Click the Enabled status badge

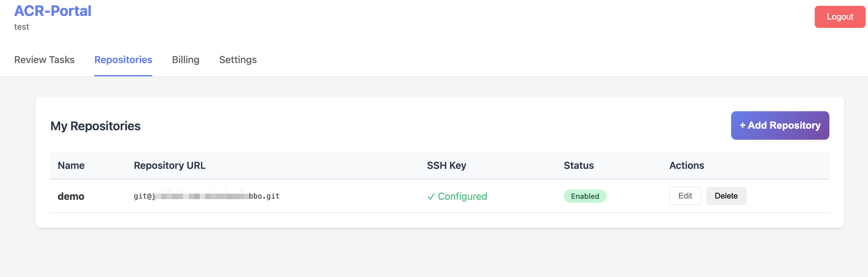[585, 196]
